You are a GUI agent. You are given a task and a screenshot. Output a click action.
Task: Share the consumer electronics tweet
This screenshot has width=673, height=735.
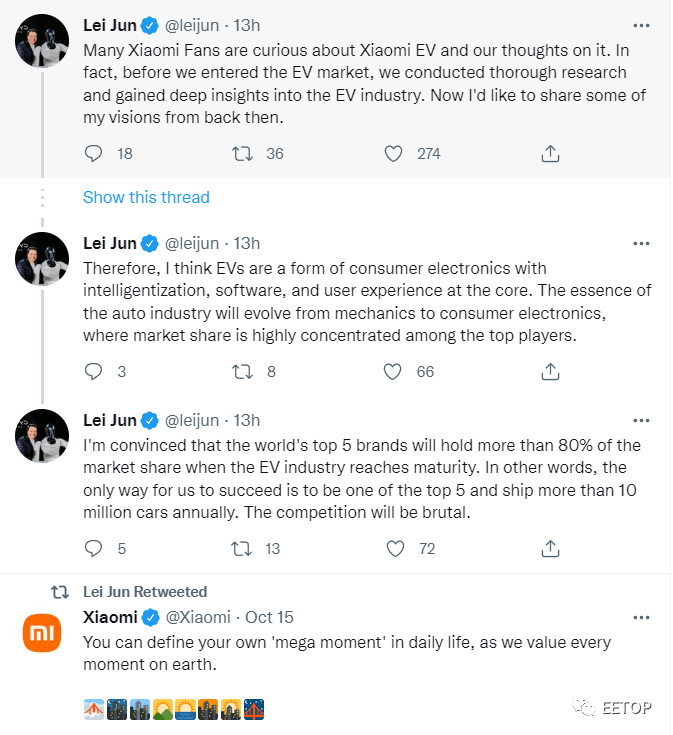click(x=550, y=371)
